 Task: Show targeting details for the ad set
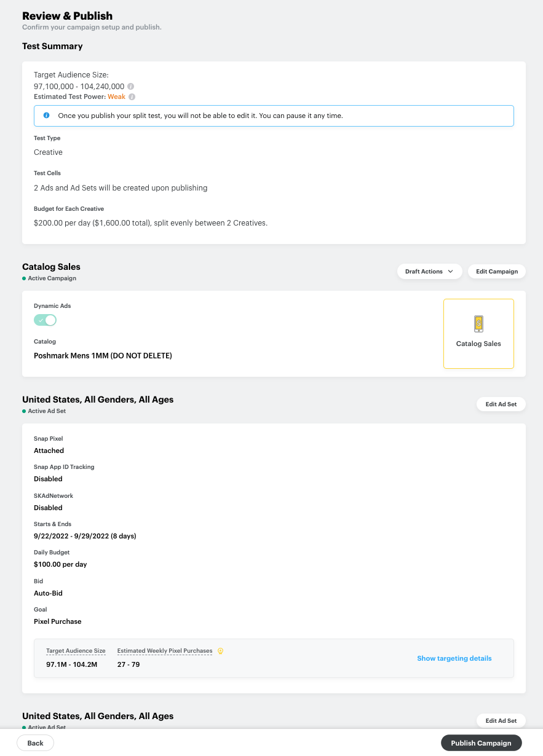pyautogui.click(x=454, y=658)
